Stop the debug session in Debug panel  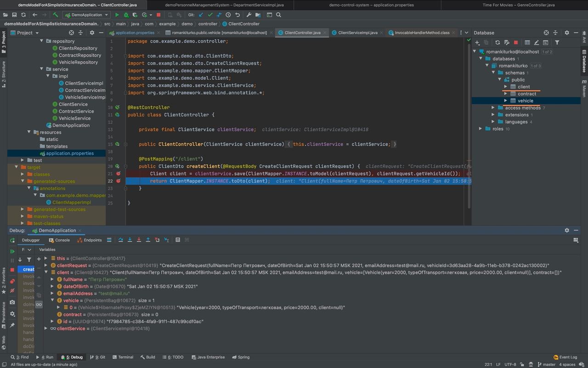[x=12, y=270]
